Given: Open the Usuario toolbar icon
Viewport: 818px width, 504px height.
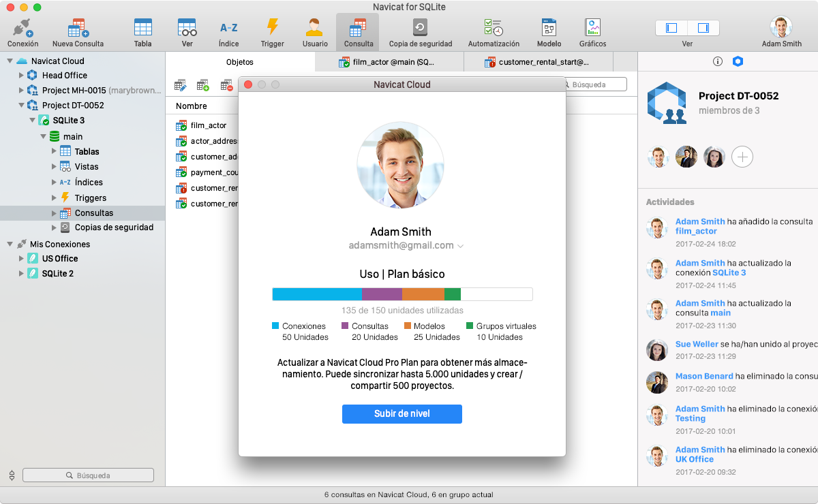Looking at the screenshot, I should 315,27.
